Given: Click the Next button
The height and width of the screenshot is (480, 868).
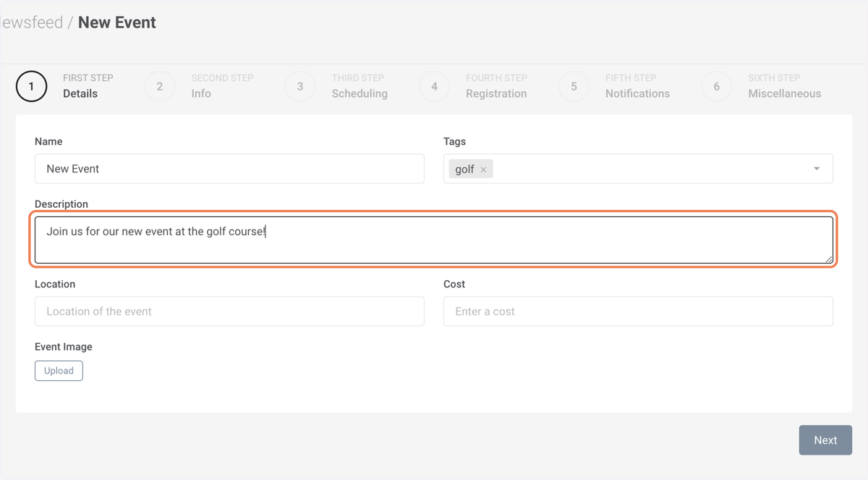Looking at the screenshot, I should pos(825,440).
